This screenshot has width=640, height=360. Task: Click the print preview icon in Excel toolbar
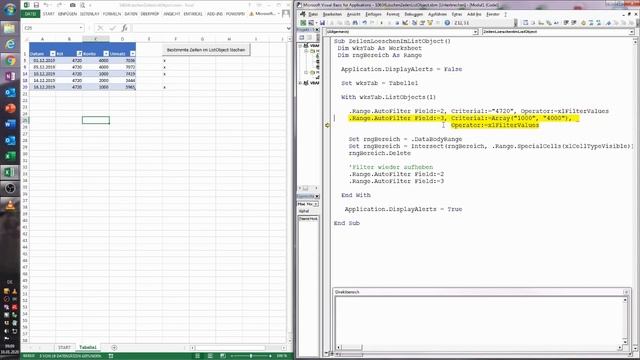point(82,5)
